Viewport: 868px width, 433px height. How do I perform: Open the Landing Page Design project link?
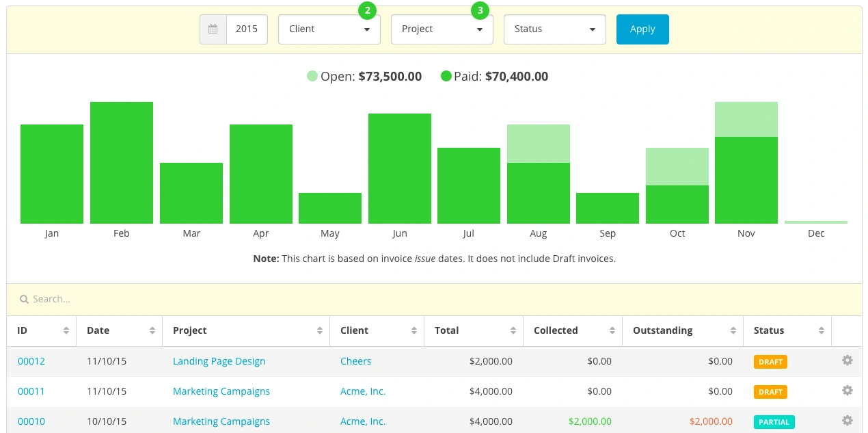[x=219, y=360]
